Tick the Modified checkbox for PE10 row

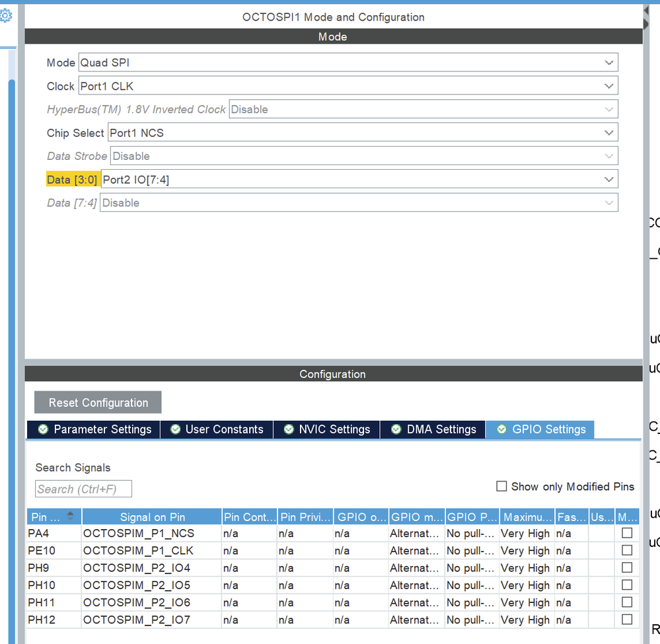627,550
